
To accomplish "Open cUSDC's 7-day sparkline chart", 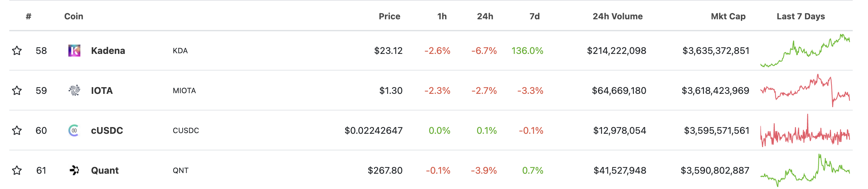I will 805,131.
